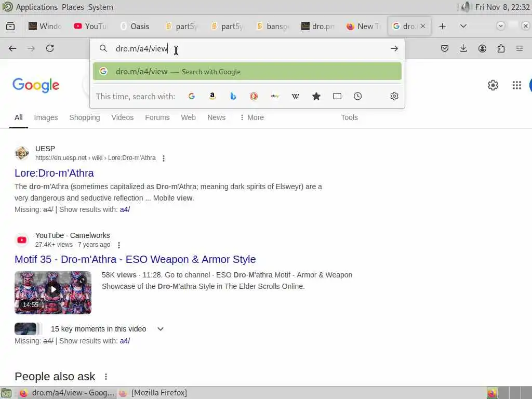Click the Forward navigation arrow

coord(31,48)
